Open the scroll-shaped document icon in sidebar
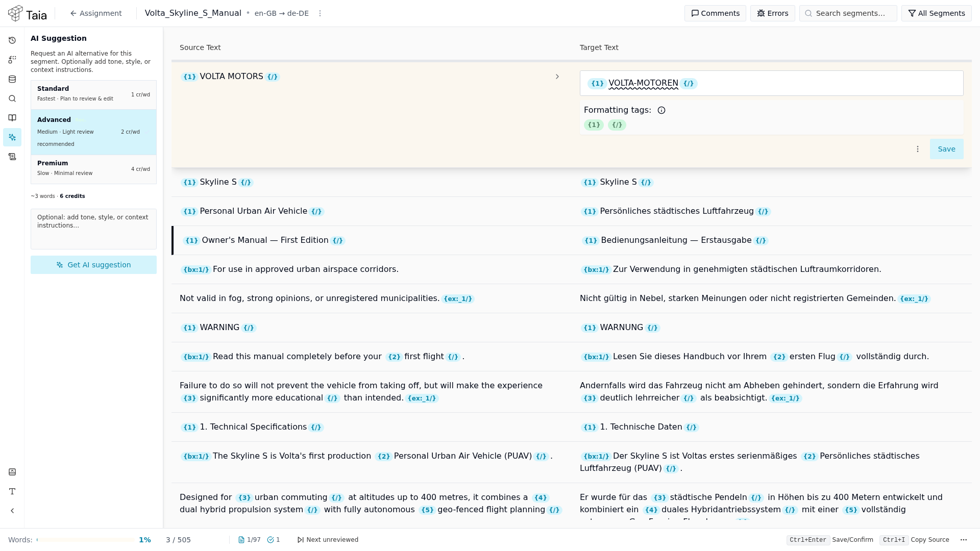 coord(12,157)
